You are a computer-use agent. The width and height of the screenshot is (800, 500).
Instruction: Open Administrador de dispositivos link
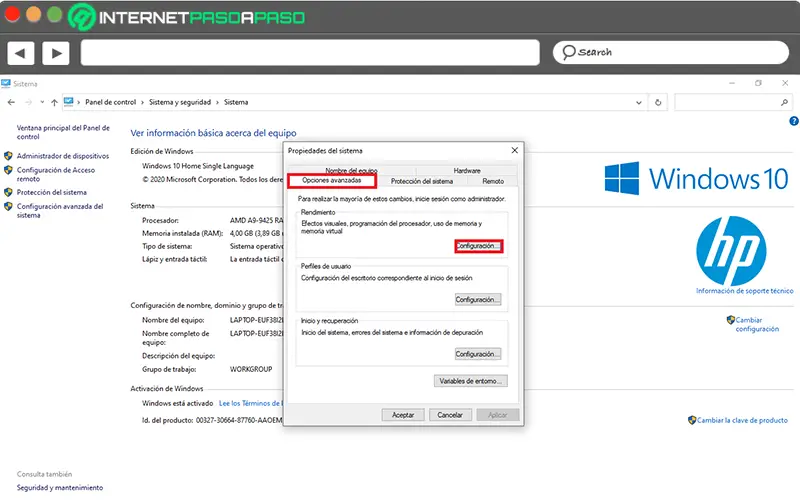click(x=63, y=156)
